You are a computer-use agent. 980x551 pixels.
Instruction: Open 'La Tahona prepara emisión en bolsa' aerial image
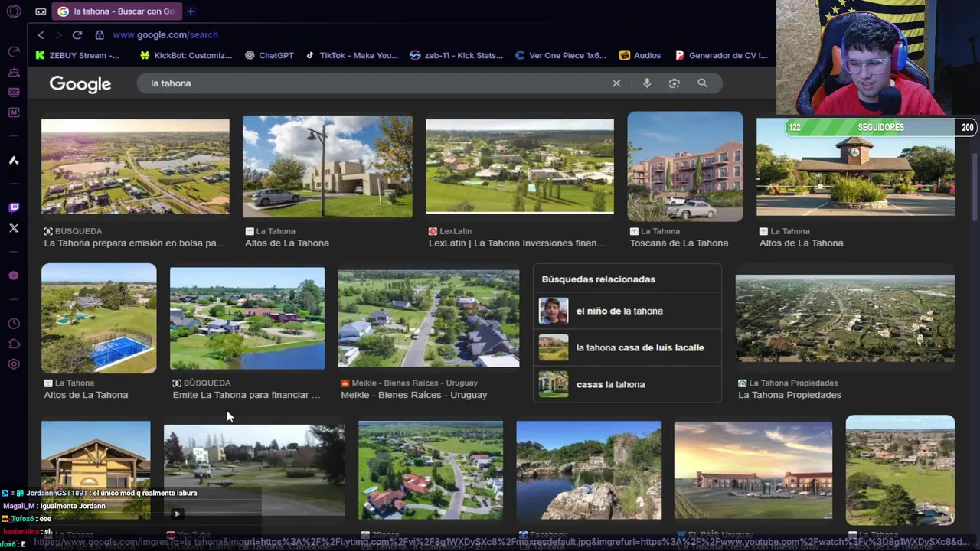click(135, 167)
